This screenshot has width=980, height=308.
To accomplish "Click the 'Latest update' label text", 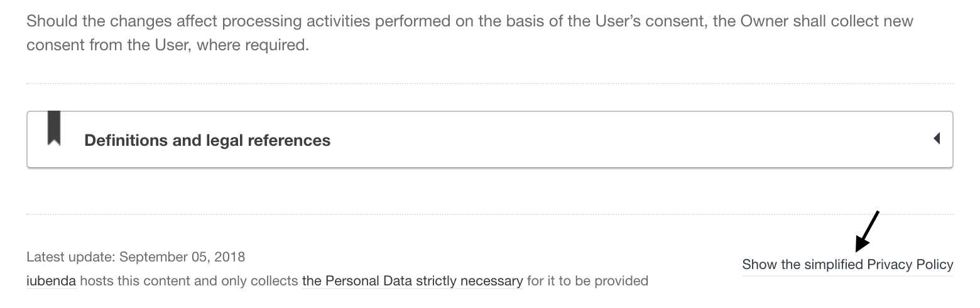I will point(70,257).
